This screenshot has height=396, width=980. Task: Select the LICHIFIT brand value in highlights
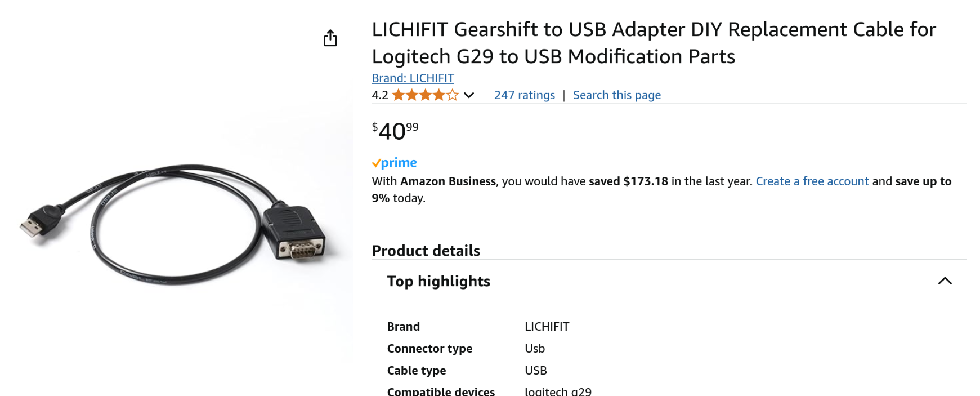pyautogui.click(x=547, y=327)
